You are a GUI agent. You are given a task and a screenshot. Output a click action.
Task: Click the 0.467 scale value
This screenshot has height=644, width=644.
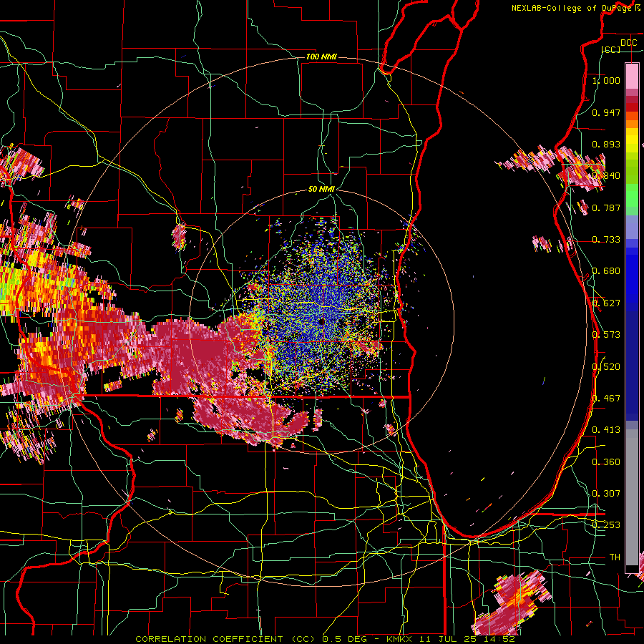(606, 399)
